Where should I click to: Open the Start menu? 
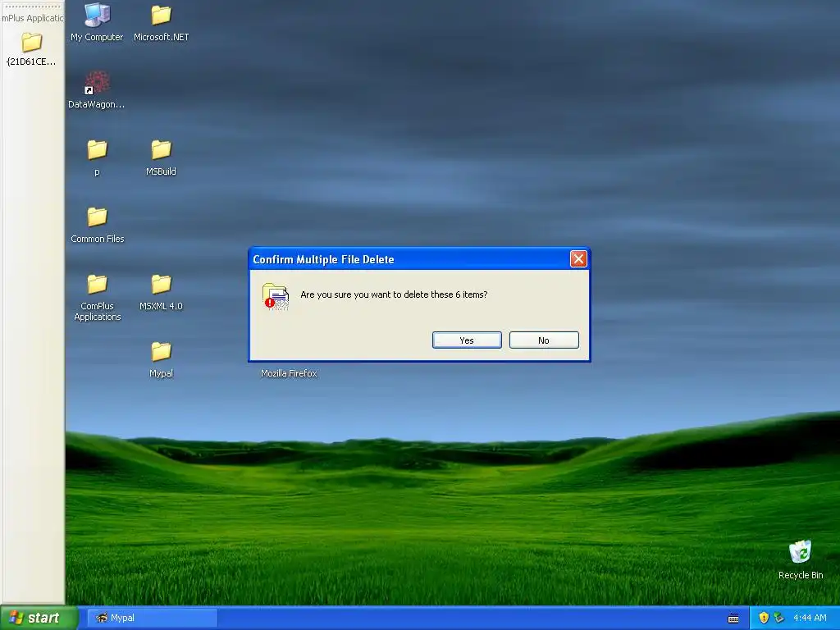39,618
